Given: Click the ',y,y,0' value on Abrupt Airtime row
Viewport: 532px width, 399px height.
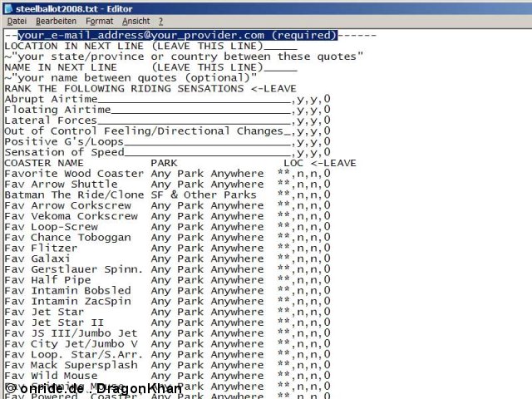Looking at the screenshot, I should tap(310, 99).
